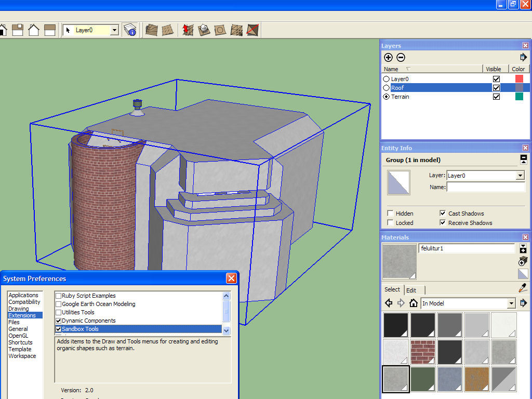Select the Sandbox From Contours tool
Screen dimensions: 532x399
[x=151, y=30]
